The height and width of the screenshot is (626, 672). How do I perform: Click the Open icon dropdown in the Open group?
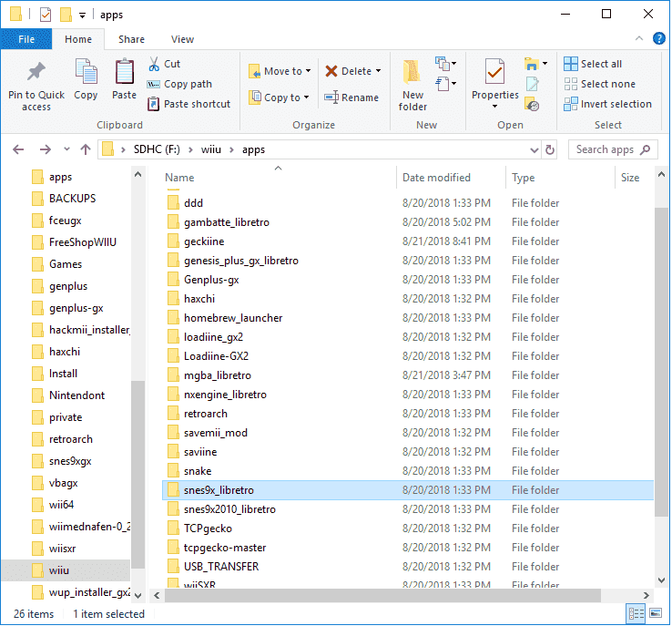535,64
